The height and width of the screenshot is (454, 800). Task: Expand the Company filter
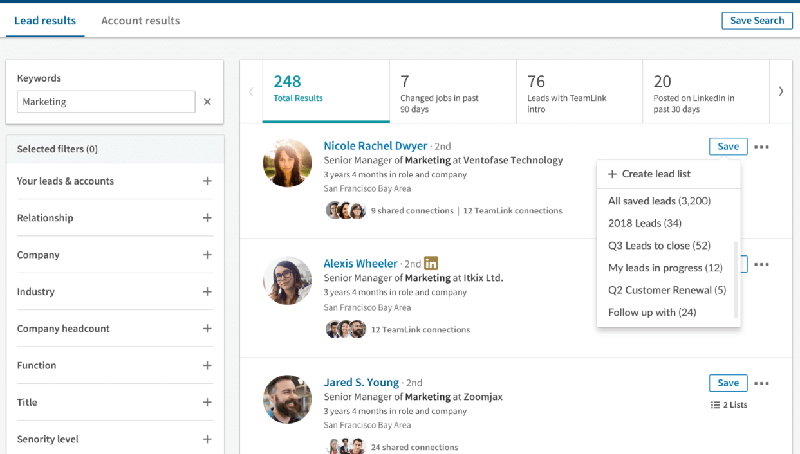pos(207,255)
